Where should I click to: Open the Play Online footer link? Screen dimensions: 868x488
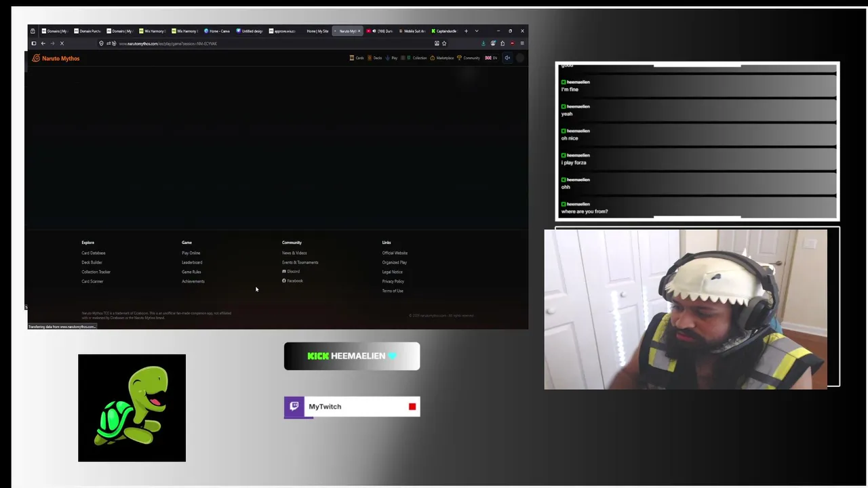[191, 253]
